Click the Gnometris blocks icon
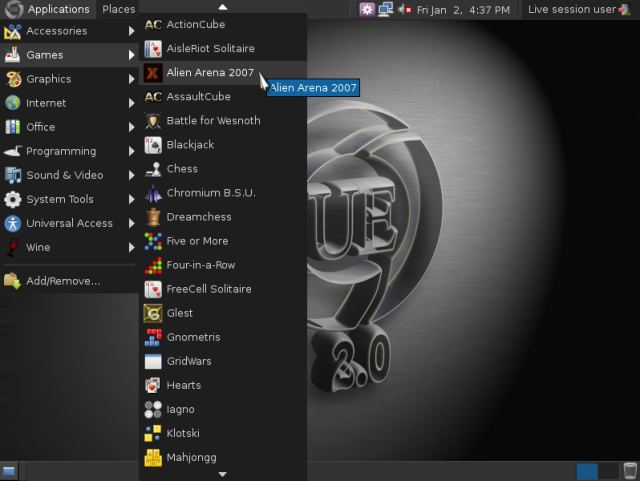 (153, 337)
